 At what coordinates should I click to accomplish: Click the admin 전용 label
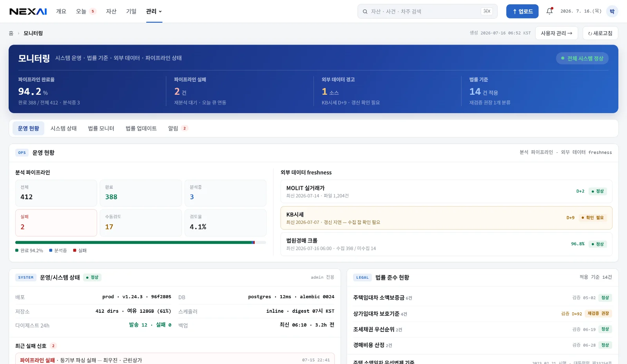point(323,277)
